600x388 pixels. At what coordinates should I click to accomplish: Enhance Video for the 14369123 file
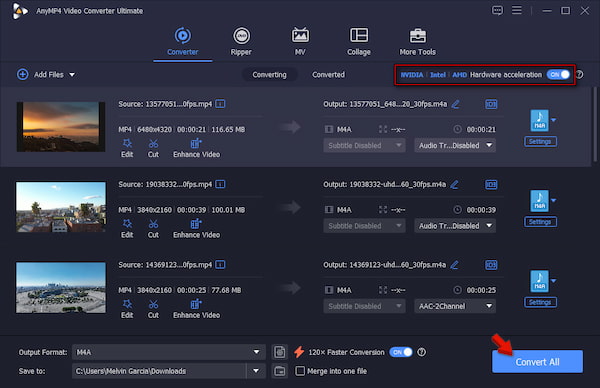(x=196, y=309)
